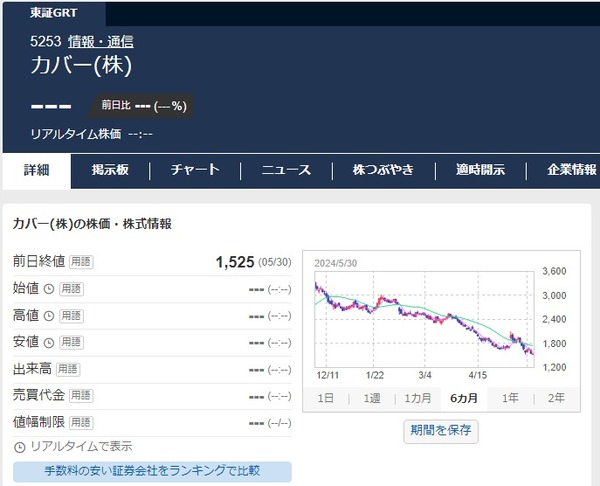This screenshot has width=600, height=486.
Task: Switch to the 掲示板 tab
Action: 110,170
